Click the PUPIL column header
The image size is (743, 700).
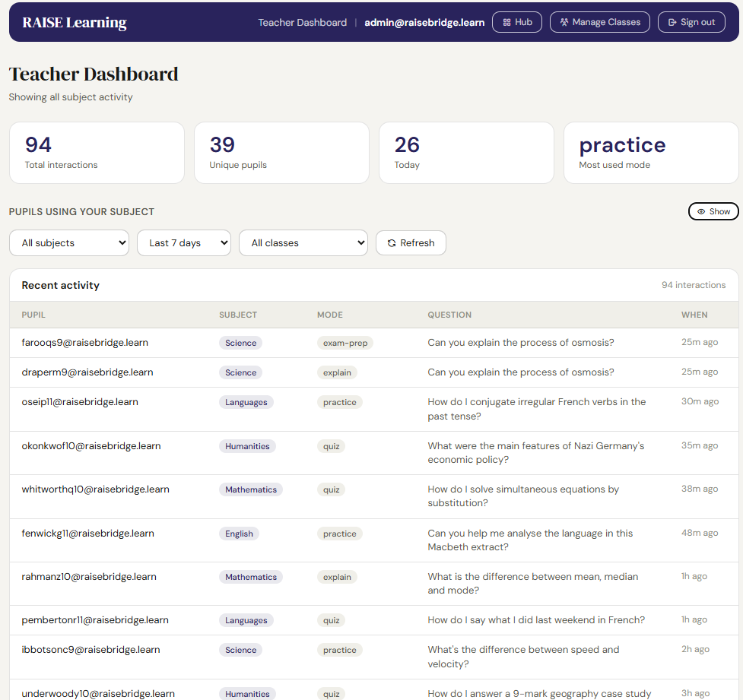[33, 315]
